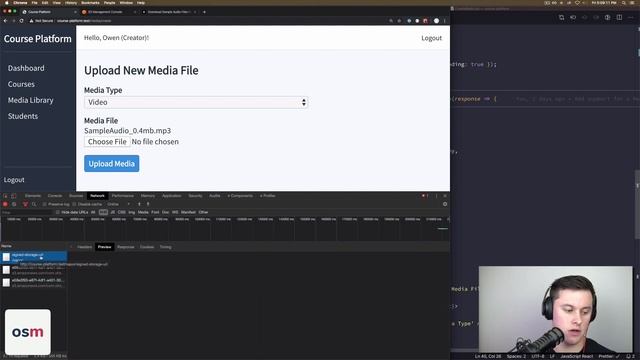Toggle the Disable cache checkbox
Image resolution: width=640 pixels, height=360 pixels.
(x=74, y=204)
